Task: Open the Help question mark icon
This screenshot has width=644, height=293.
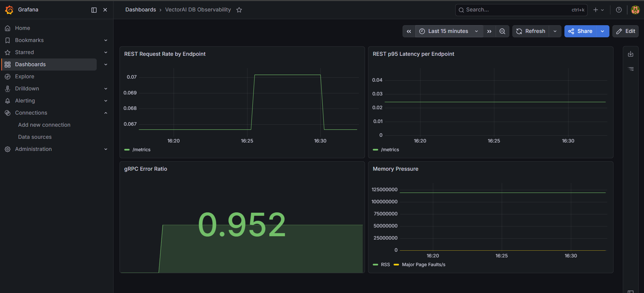Action: [619, 10]
